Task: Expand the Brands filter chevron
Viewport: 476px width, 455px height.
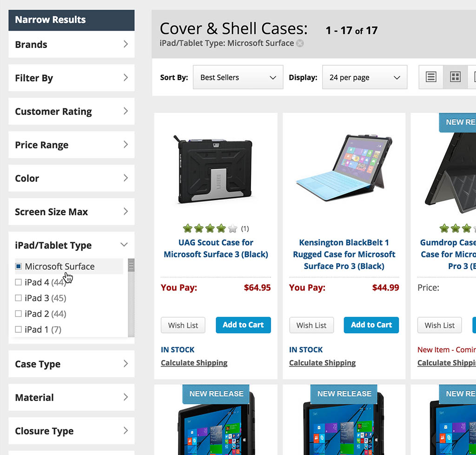Action: pos(126,44)
